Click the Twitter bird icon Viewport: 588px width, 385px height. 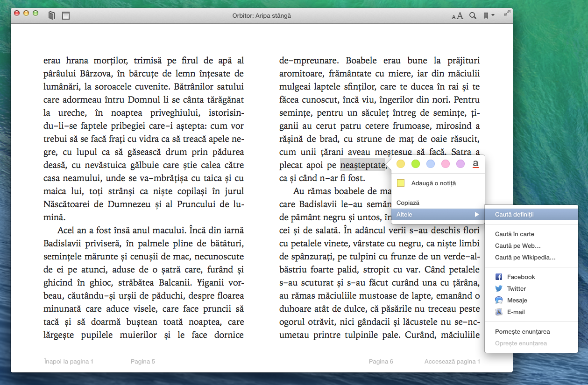[x=499, y=289]
